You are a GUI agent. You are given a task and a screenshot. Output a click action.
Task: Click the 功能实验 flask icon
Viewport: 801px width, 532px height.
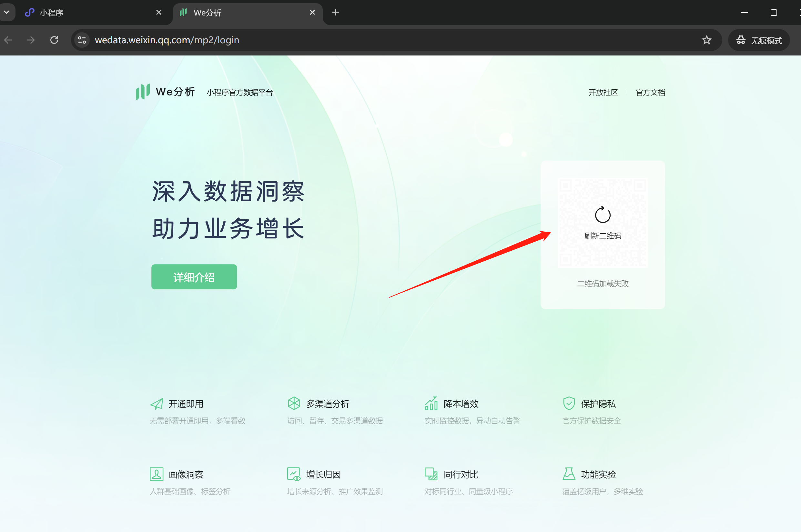[x=569, y=474]
